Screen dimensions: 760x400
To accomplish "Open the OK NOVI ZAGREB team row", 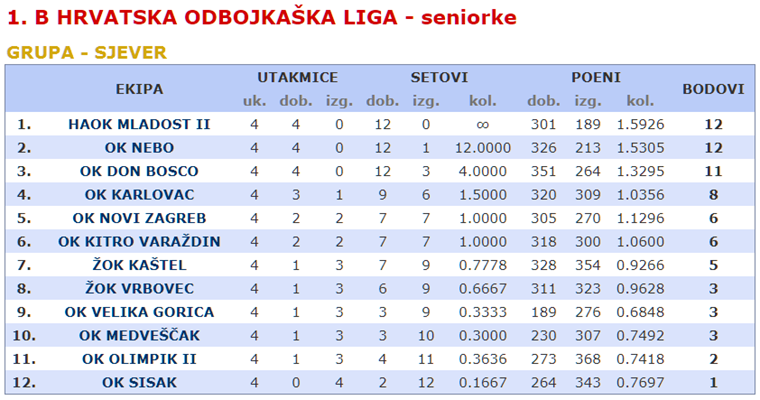I will 139,218.
